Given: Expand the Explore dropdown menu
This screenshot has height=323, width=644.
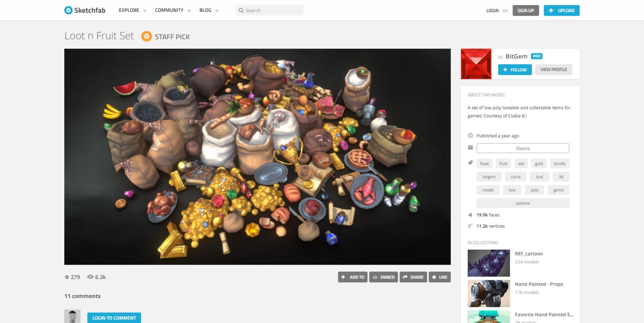Looking at the screenshot, I should click(133, 10).
